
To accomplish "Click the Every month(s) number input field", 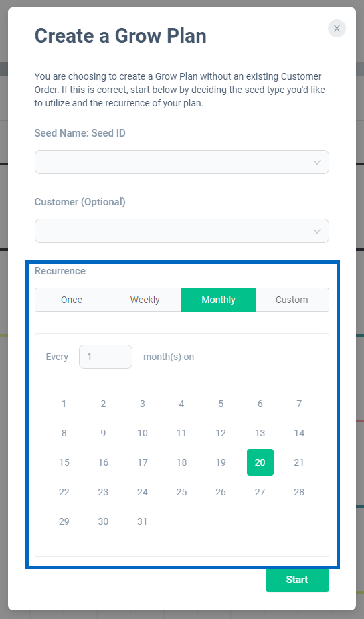I will [x=106, y=357].
